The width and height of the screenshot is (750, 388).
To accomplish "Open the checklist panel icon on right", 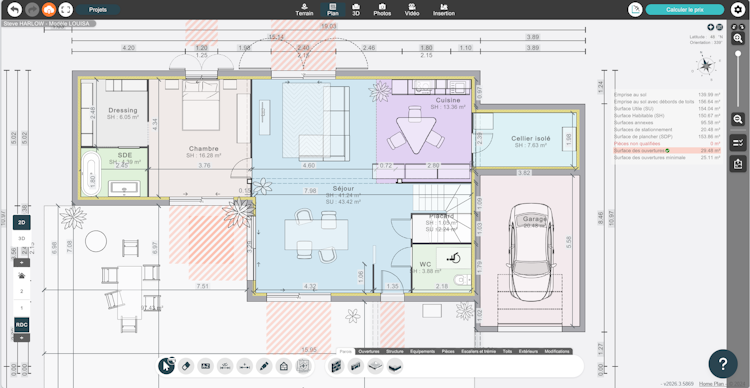I will coord(738,143).
